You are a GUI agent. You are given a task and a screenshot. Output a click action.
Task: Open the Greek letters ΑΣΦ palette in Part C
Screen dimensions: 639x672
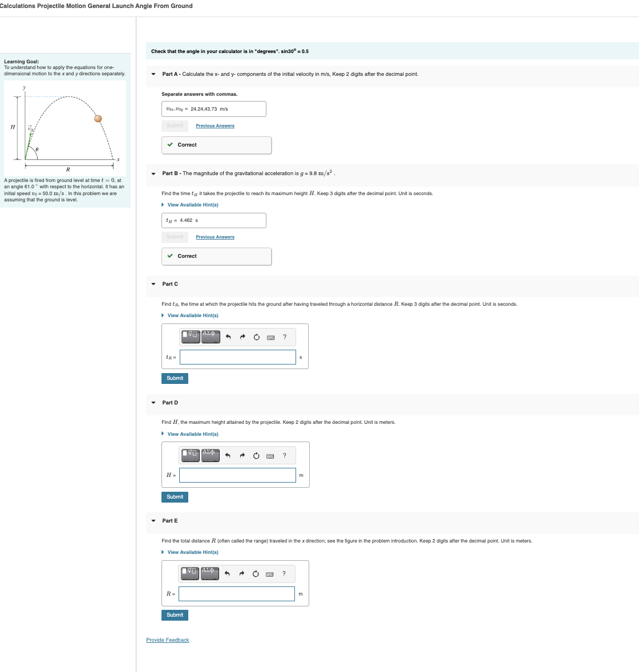pos(209,337)
